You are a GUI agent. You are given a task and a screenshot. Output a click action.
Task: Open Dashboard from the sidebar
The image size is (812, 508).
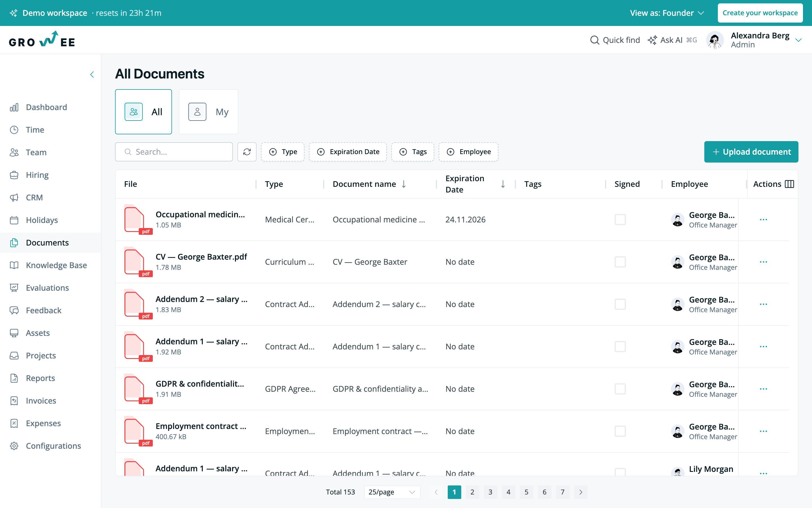pyautogui.click(x=50, y=107)
